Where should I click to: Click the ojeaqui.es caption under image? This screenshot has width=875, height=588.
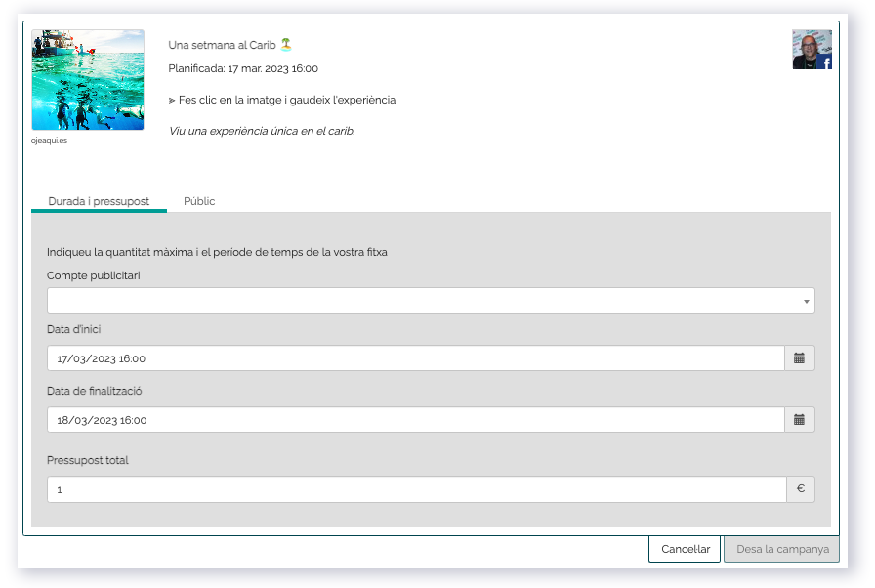point(50,140)
